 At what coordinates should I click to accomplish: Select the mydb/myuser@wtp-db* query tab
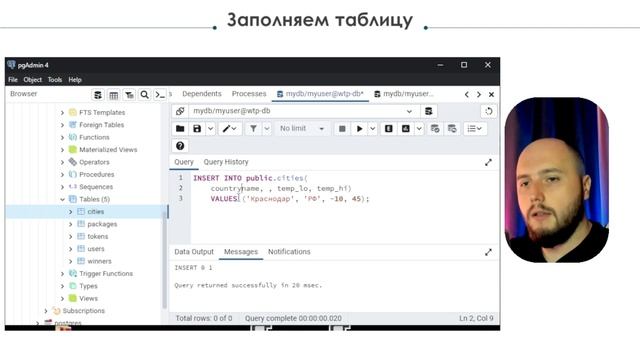pos(320,94)
